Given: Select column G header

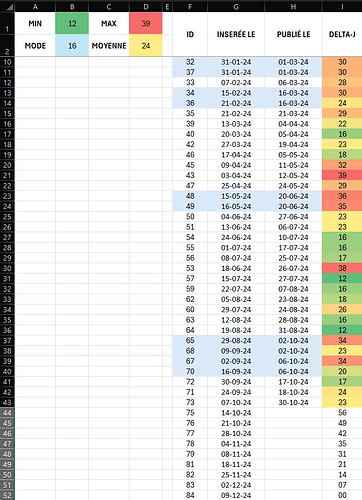Looking at the screenshot, I should [236, 7].
